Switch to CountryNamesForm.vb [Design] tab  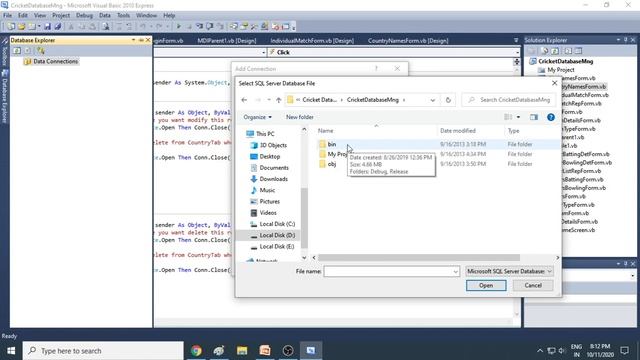[408, 40]
